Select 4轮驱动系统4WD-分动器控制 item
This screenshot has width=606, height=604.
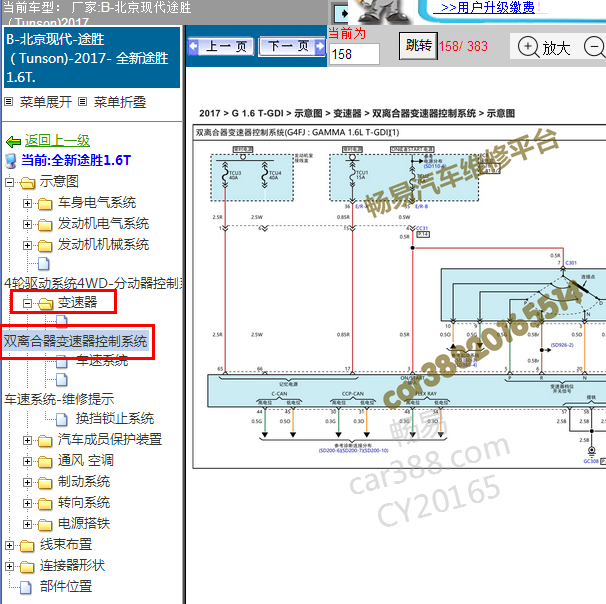point(93,283)
